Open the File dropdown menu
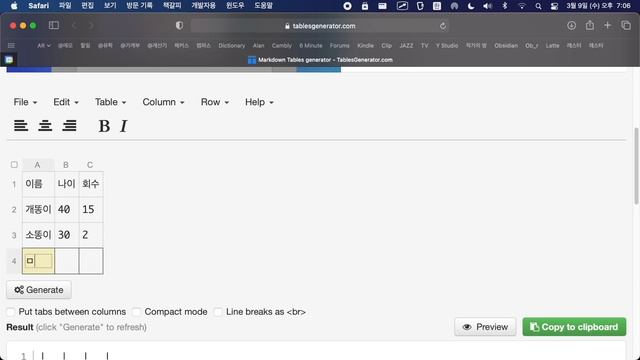This screenshot has width=640, height=360. (x=25, y=102)
